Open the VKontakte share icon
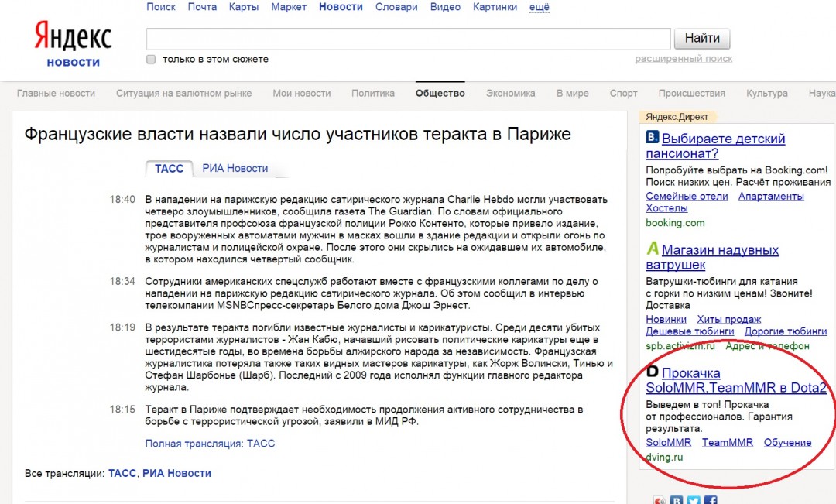The width and height of the screenshot is (836, 504). coord(676,500)
